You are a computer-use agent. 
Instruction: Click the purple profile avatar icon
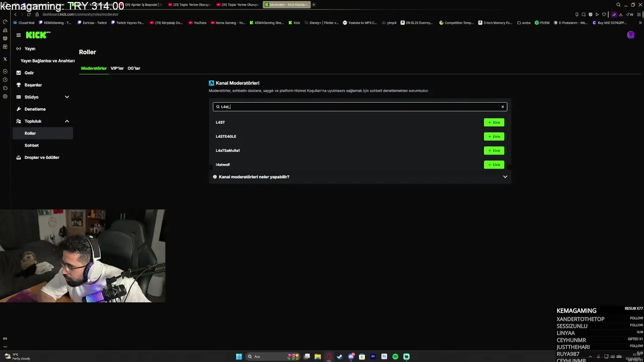point(630,35)
